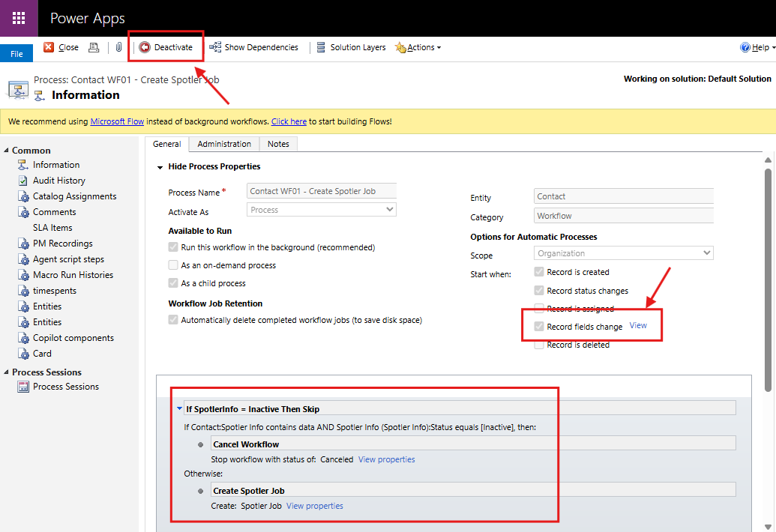776x532 pixels.
Task: Click the Card gear icon
Action: click(23, 354)
